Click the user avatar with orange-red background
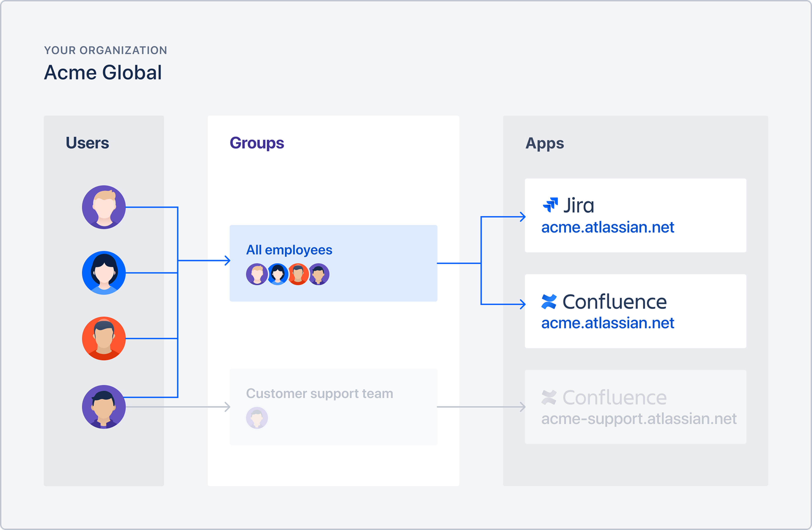The width and height of the screenshot is (812, 530). pos(104,338)
